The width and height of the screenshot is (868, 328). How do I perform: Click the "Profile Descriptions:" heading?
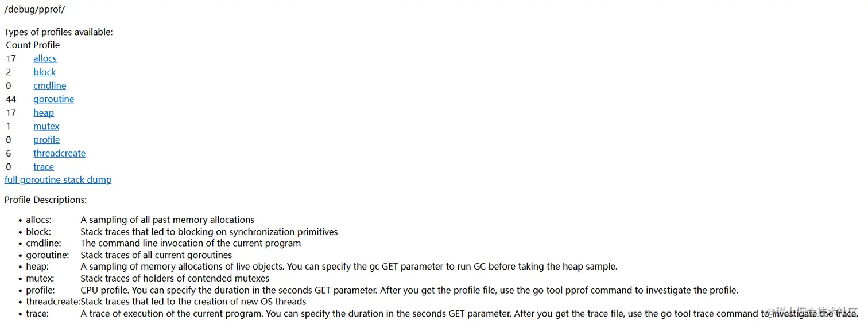pyautogui.click(x=46, y=200)
